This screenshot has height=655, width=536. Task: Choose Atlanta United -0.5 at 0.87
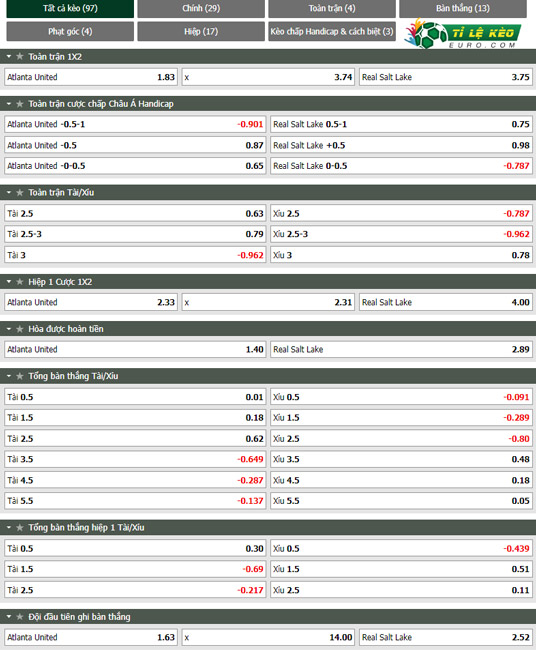pos(135,145)
